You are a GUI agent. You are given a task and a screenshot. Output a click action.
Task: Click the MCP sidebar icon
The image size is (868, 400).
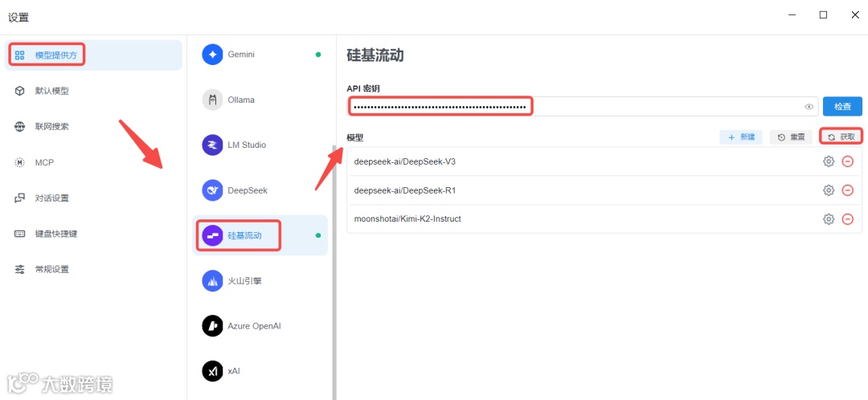[x=20, y=163]
